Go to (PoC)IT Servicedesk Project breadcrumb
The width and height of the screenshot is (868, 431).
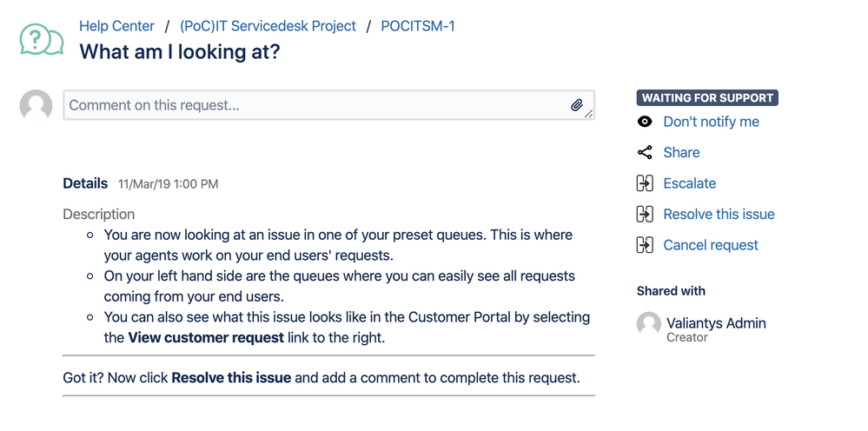268,26
